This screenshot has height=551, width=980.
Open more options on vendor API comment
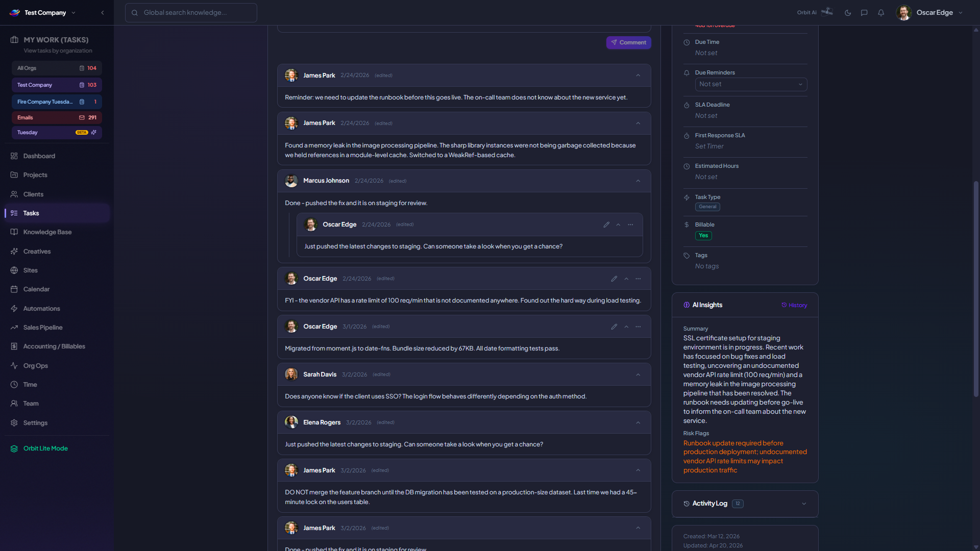point(638,279)
